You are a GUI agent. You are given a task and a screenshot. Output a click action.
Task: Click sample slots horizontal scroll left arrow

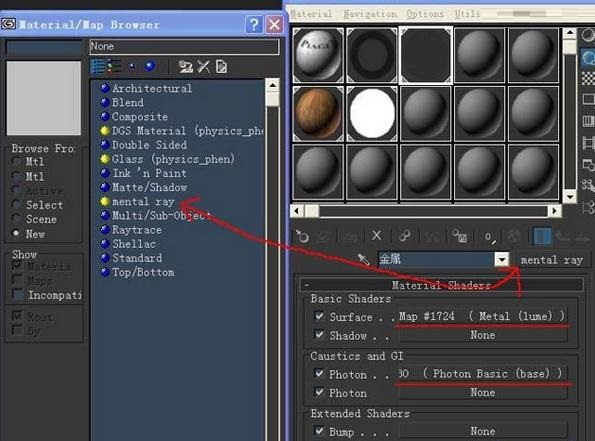coord(297,211)
